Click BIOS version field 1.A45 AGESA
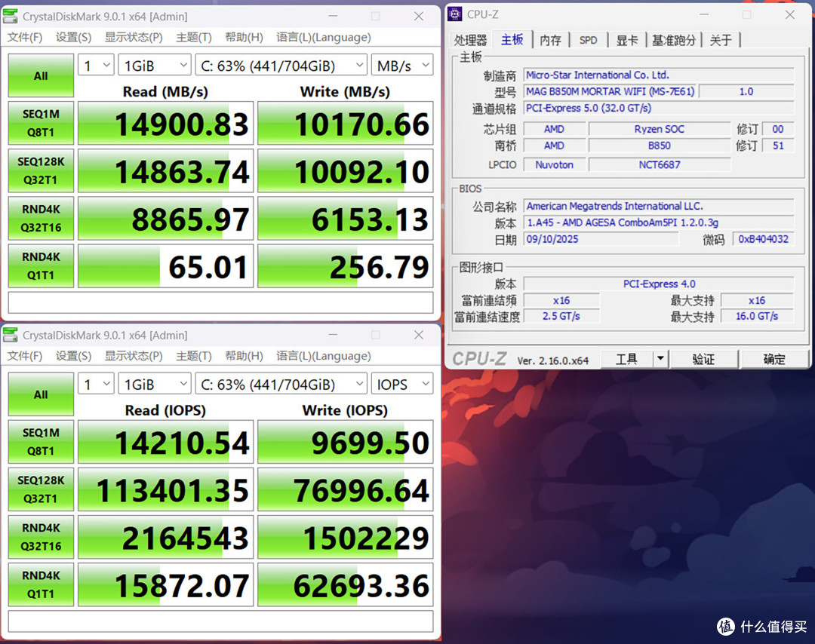This screenshot has height=644, width=815. (659, 222)
